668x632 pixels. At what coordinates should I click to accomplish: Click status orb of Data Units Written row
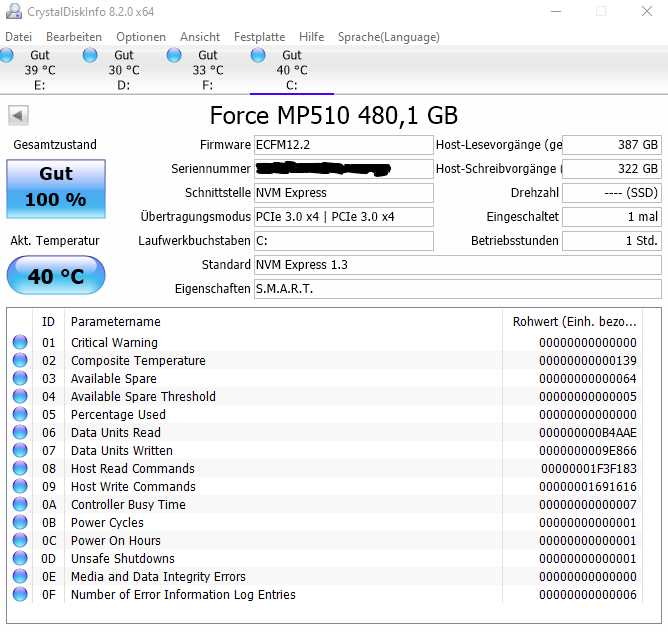pyautogui.click(x=20, y=450)
